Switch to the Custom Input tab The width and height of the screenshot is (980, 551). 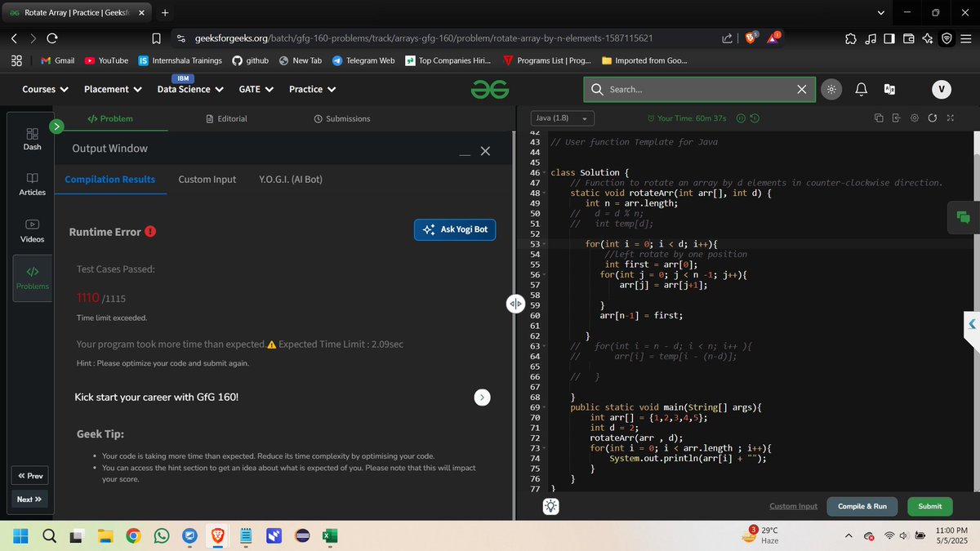[x=207, y=179]
